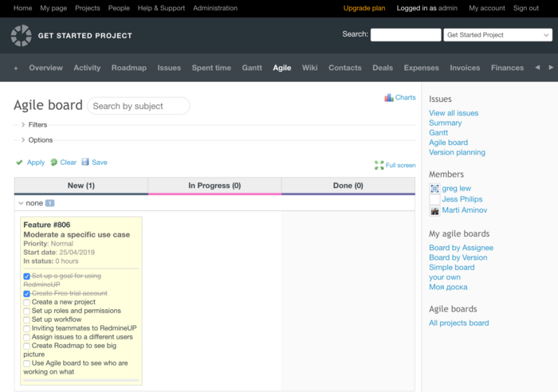The image size is (558, 392).
Task: Check the 'Create a new project' checkbox
Action: click(x=27, y=302)
